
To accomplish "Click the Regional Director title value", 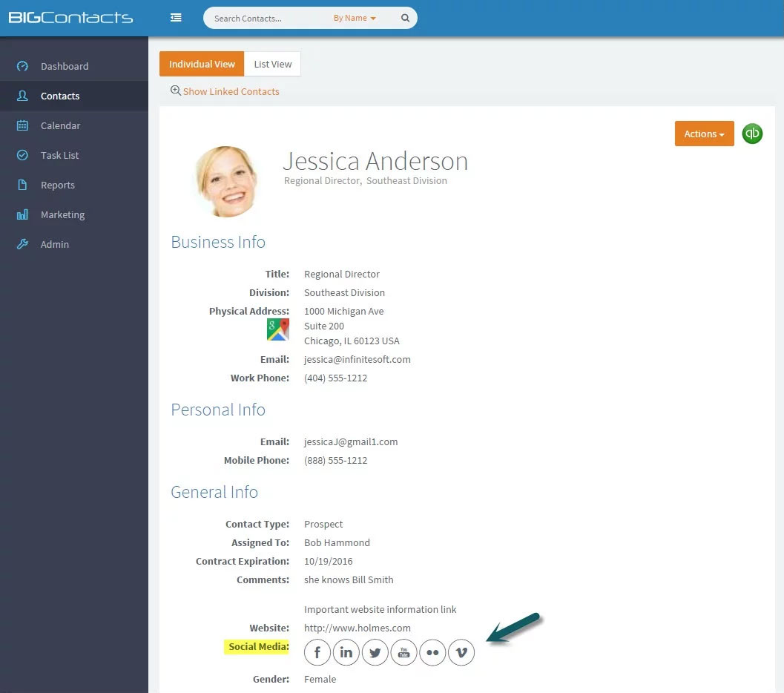I will 341,274.
